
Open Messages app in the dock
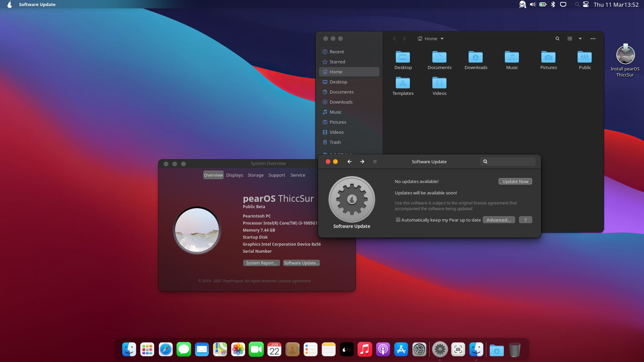(x=184, y=350)
